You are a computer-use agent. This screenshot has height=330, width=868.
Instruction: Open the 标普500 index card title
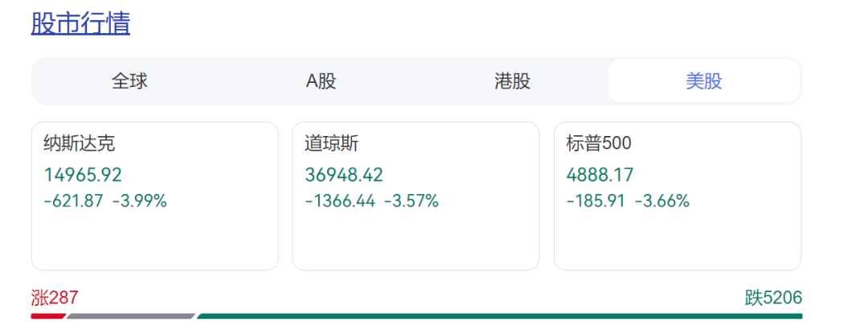(599, 144)
